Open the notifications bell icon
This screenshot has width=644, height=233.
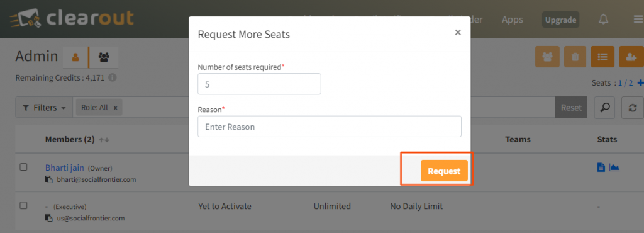(603, 20)
